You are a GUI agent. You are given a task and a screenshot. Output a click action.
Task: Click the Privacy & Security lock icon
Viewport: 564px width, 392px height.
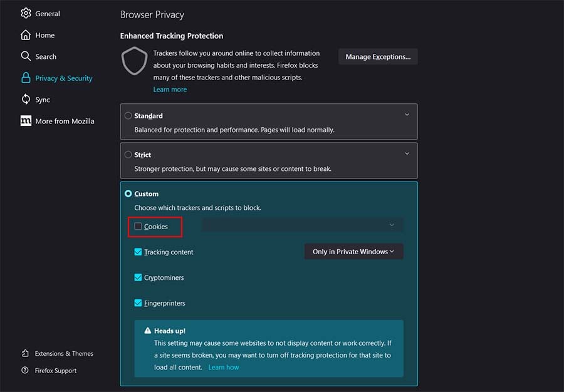(x=26, y=78)
